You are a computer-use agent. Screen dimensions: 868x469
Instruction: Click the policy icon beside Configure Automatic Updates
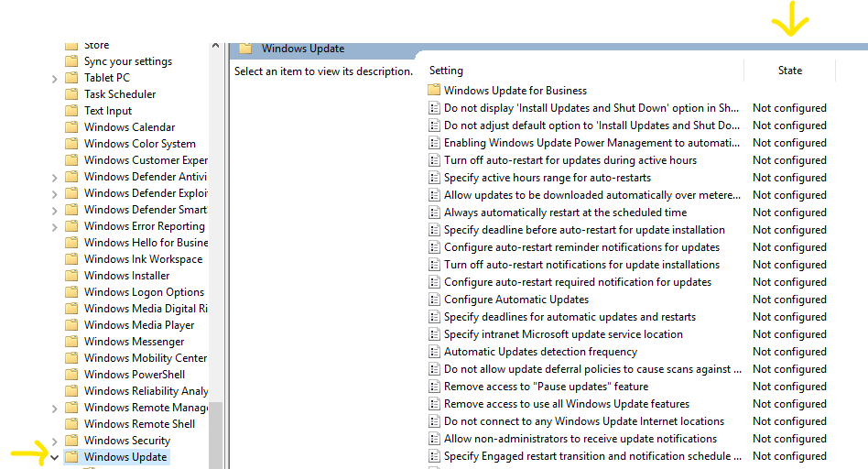435,299
